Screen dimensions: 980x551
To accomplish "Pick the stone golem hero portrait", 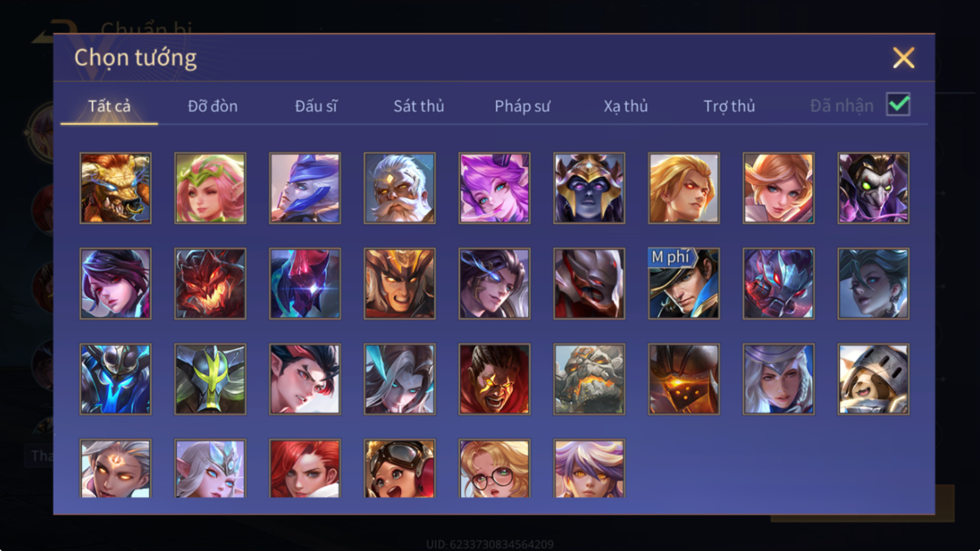I will point(589,379).
